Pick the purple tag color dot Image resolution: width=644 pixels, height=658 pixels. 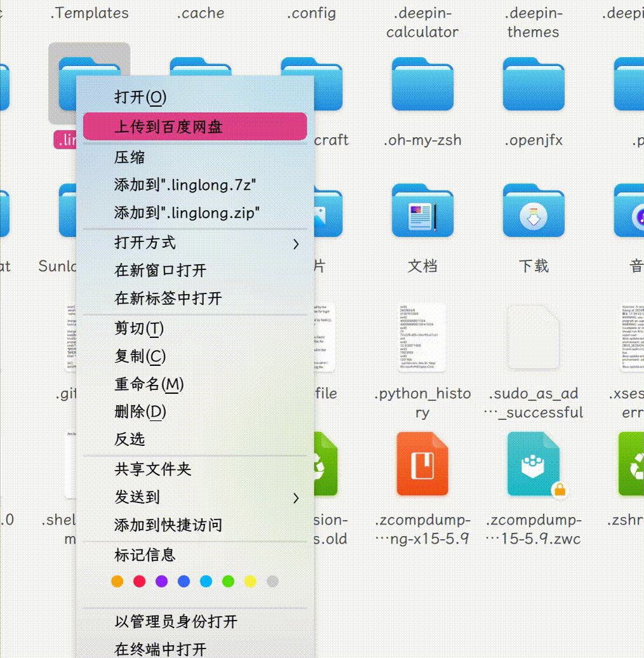(161, 581)
